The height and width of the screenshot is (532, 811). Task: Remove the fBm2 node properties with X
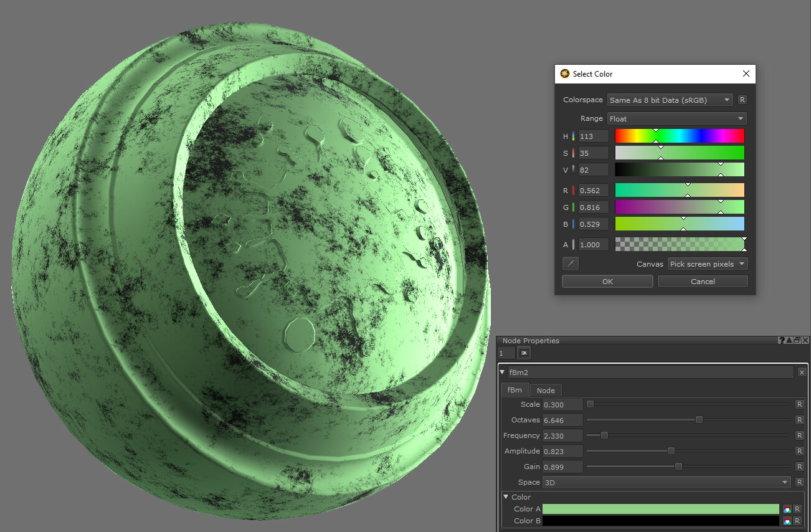tap(802, 372)
